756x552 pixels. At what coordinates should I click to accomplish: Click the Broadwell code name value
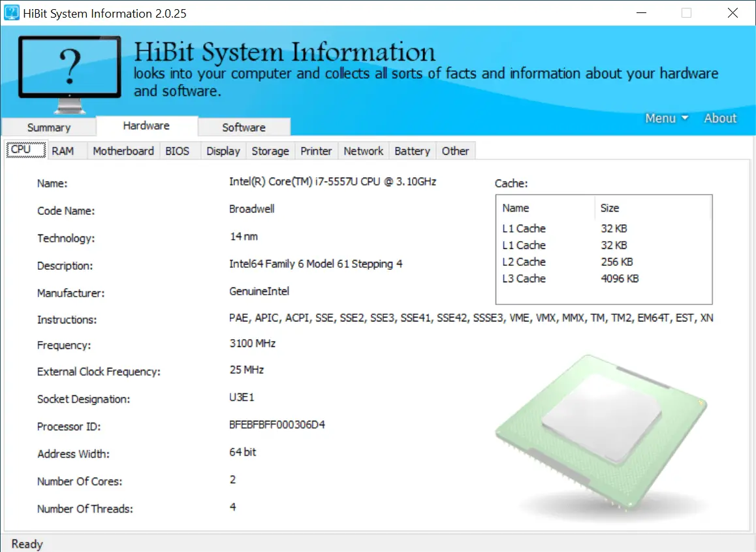[x=252, y=209]
